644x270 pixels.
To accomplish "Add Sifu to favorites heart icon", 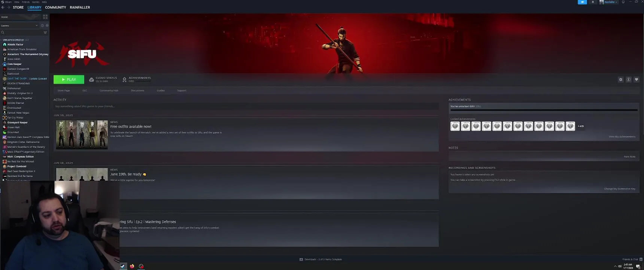I will 637,79.
